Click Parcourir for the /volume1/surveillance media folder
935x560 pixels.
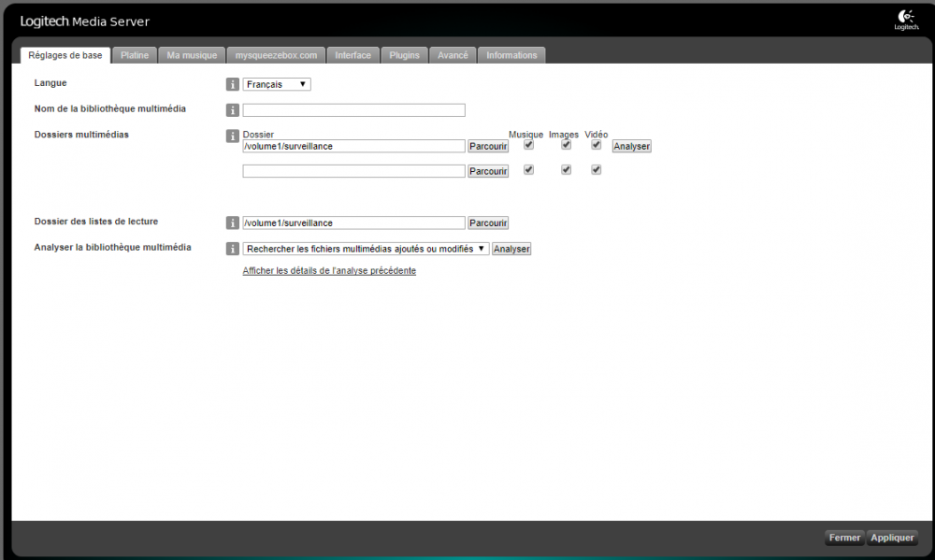[x=488, y=146]
